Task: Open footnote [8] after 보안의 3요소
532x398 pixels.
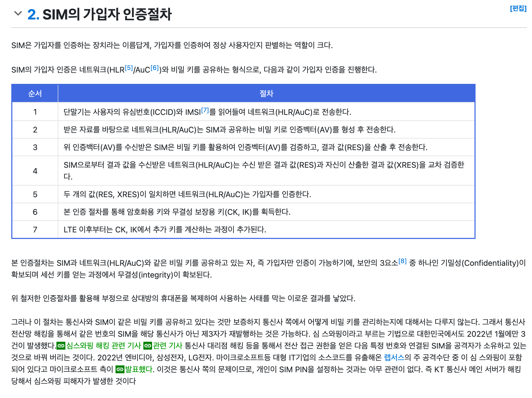Action: (402, 261)
